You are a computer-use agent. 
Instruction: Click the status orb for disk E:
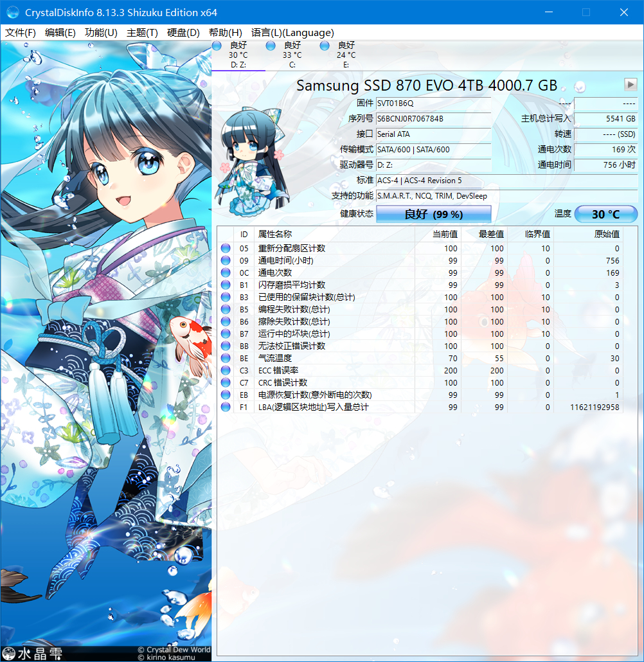point(325,46)
